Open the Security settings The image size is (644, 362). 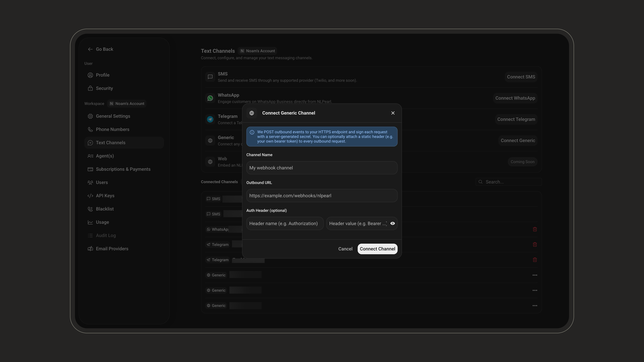(124, 88)
